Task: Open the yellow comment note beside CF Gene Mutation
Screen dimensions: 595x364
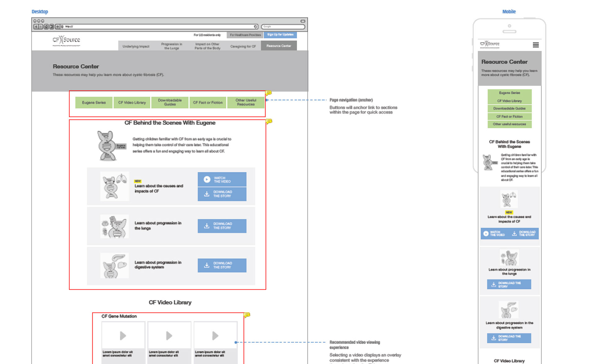Action: (247, 315)
